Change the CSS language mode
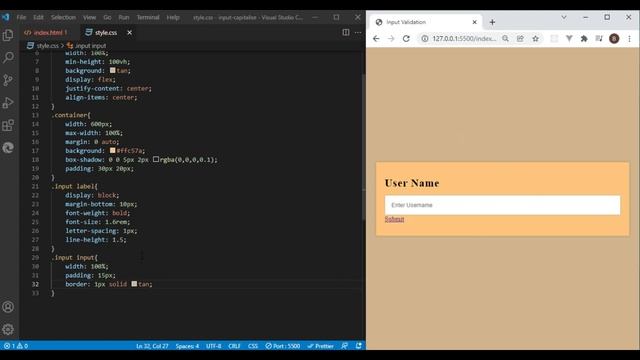 click(253, 346)
